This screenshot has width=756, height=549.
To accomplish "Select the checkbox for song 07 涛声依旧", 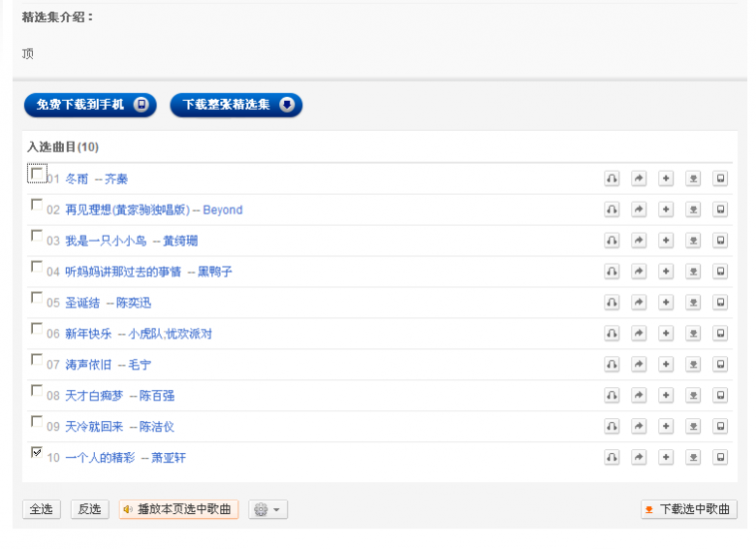I will (37, 360).
